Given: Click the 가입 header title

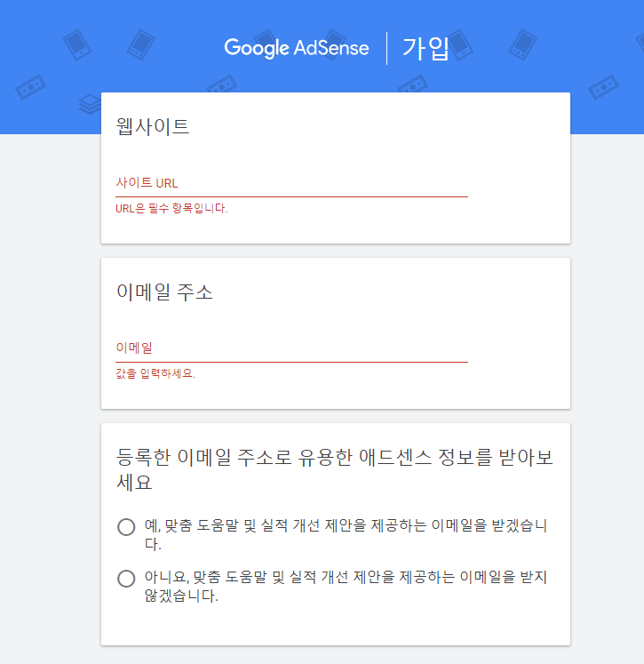Looking at the screenshot, I should point(425,48).
